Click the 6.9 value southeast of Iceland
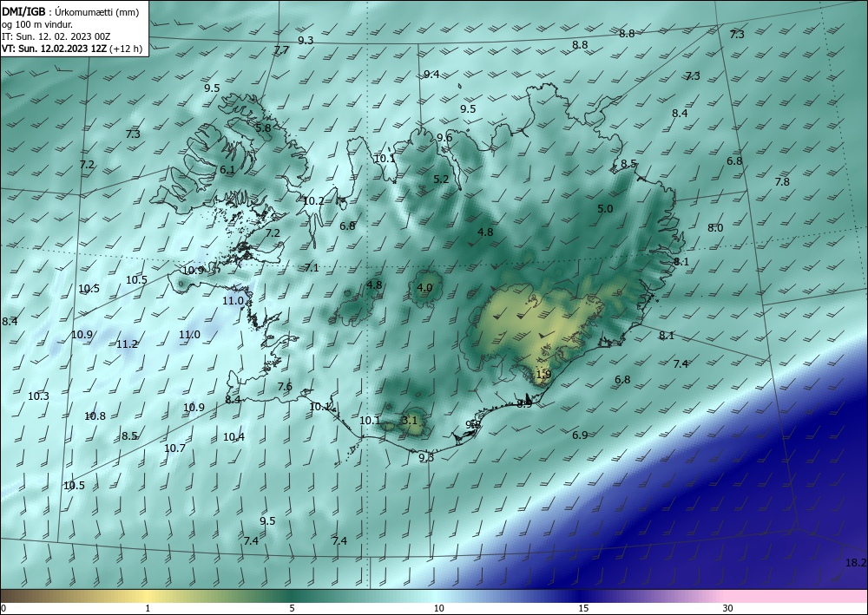868x615 pixels. (580, 435)
